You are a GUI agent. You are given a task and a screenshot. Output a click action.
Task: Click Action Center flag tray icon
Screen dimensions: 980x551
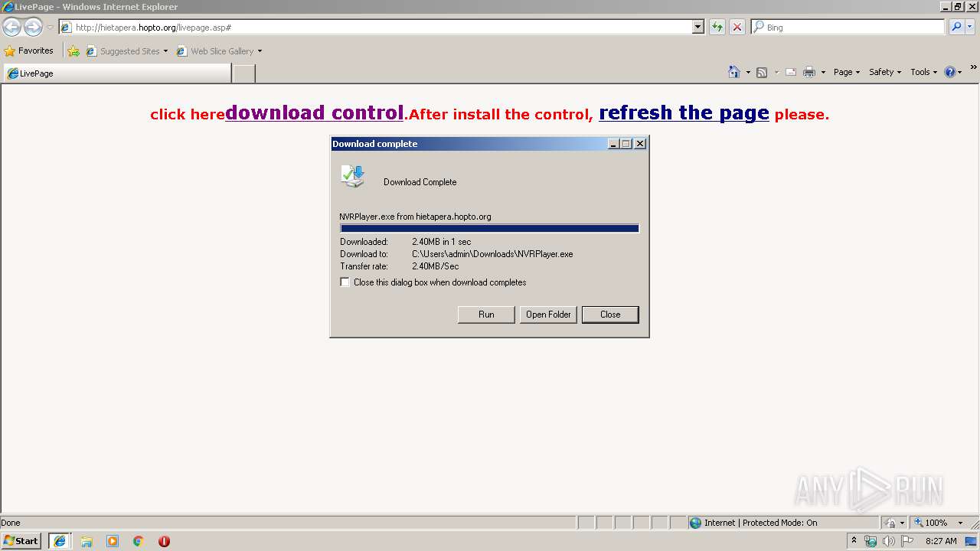coord(907,541)
